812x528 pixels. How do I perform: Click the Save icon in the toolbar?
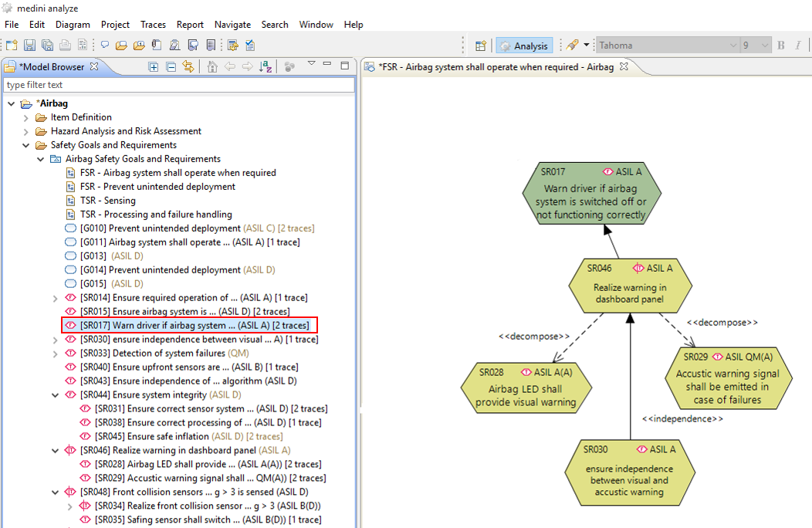pos(29,46)
